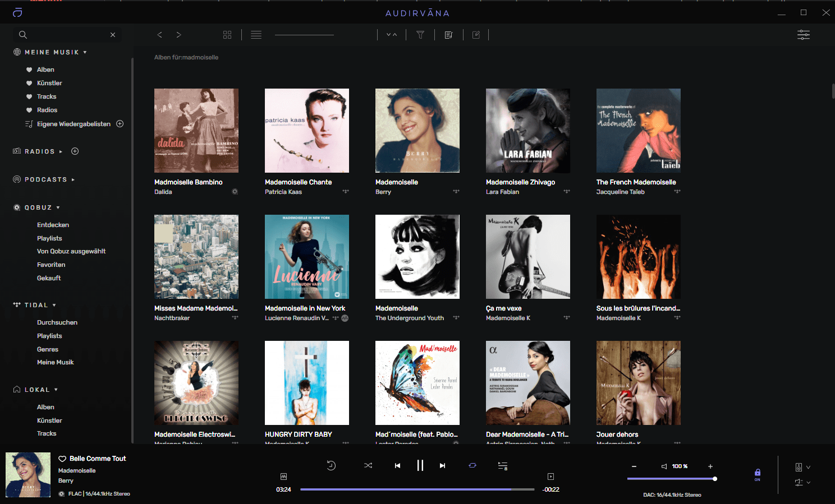The height and width of the screenshot is (504, 835).
Task: Open the Ça me vexe album cover
Action: (x=528, y=257)
